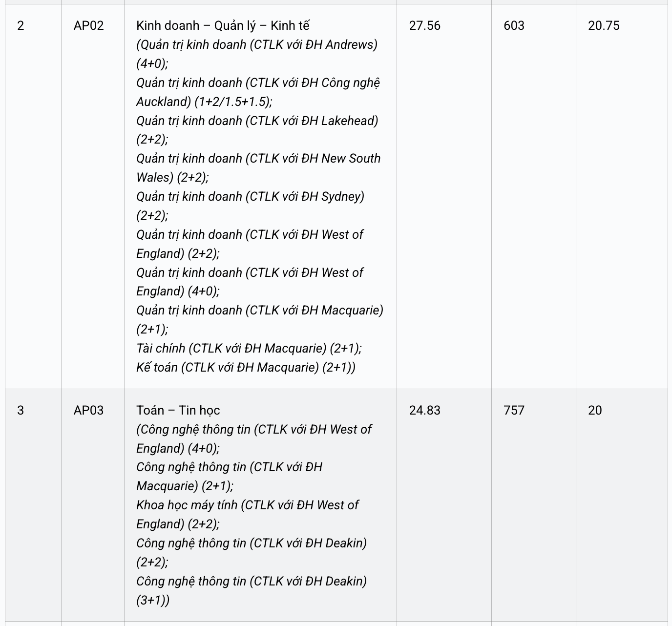Click the value 603 in row AP02

click(x=514, y=25)
